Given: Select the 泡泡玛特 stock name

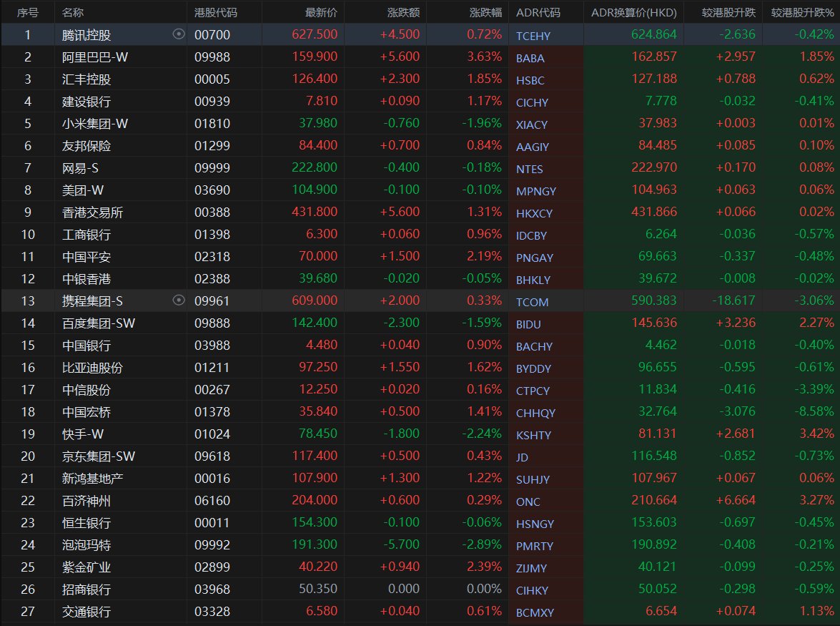Looking at the screenshot, I should click(87, 545).
